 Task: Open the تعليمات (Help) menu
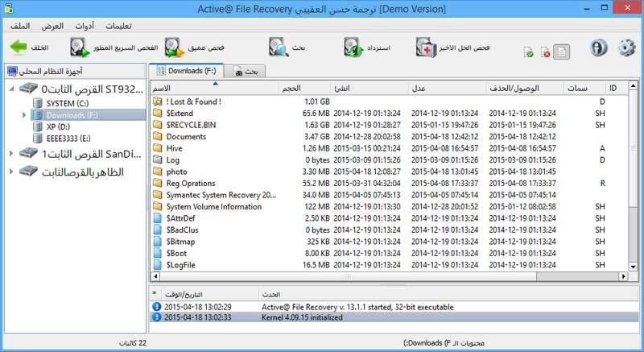pyautogui.click(x=118, y=26)
